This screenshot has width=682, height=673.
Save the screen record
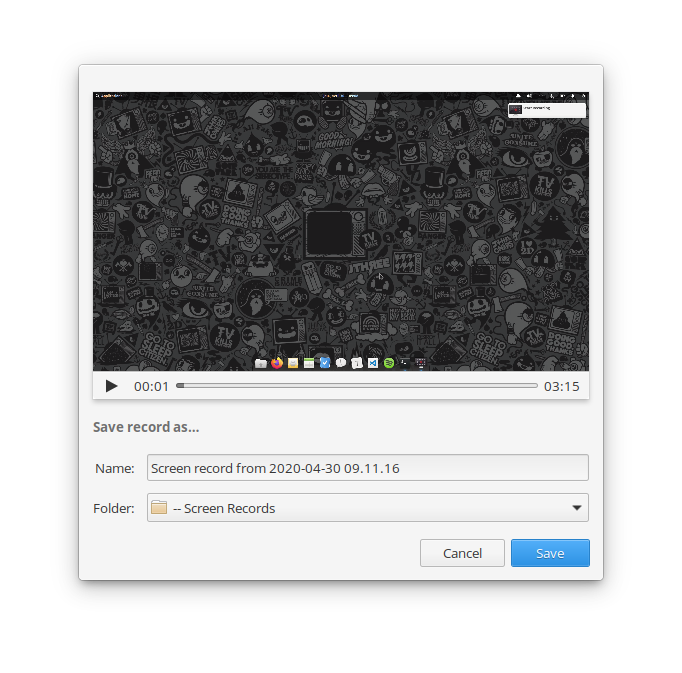(x=550, y=553)
